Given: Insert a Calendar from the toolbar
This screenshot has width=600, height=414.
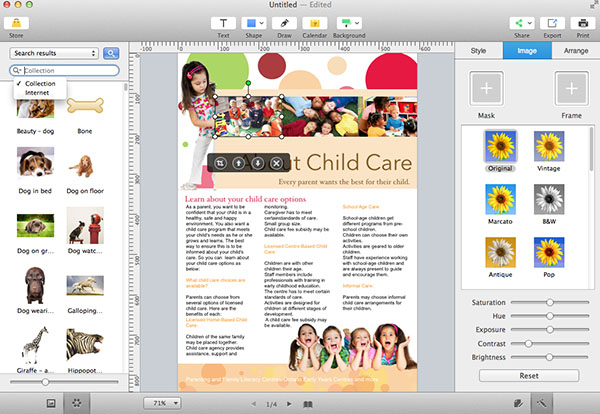Looking at the screenshot, I should click(x=315, y=23).
